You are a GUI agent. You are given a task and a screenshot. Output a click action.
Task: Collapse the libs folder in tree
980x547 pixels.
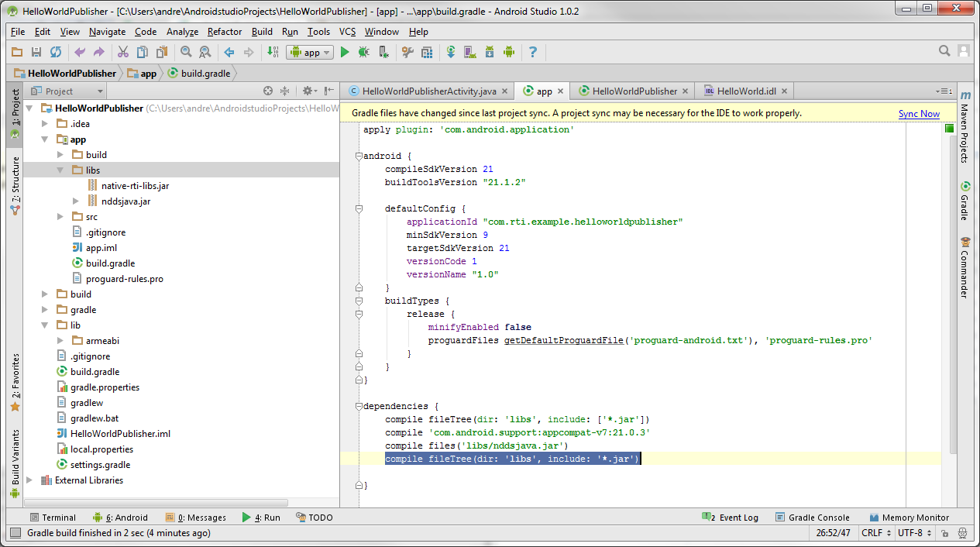coord(60,170)
